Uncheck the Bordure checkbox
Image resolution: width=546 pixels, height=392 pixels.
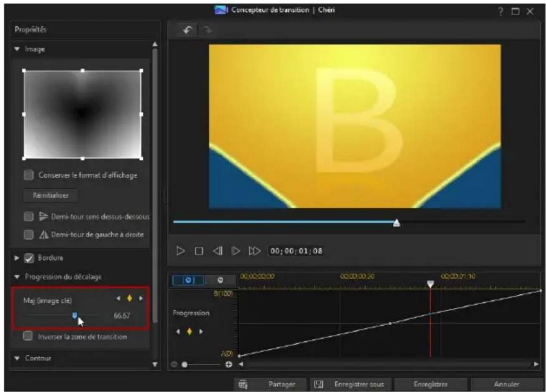pyautogui.click(x=29, y=258)
